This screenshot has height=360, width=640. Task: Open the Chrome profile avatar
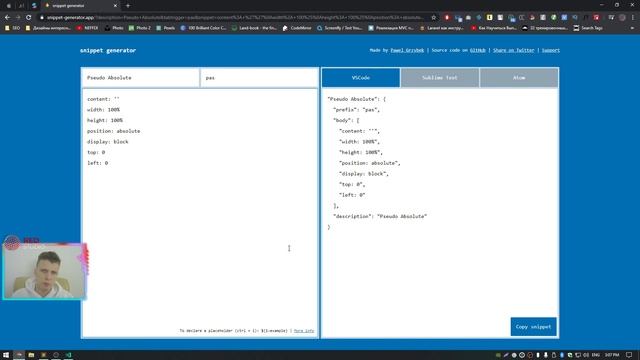click(x=622, y=18)
